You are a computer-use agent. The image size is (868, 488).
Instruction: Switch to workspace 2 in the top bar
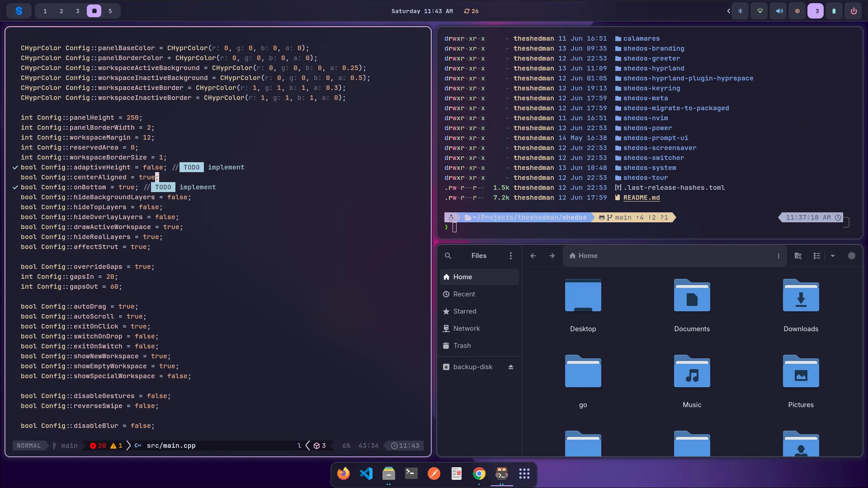pyautogui.click(x=61, y=11)
